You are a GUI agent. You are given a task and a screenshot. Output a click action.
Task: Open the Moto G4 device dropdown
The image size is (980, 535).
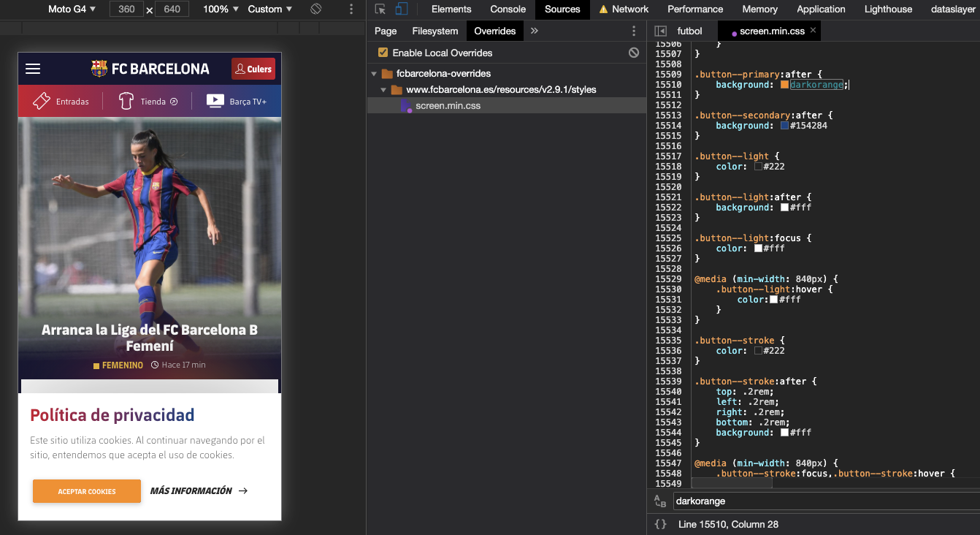pos(72,9)
